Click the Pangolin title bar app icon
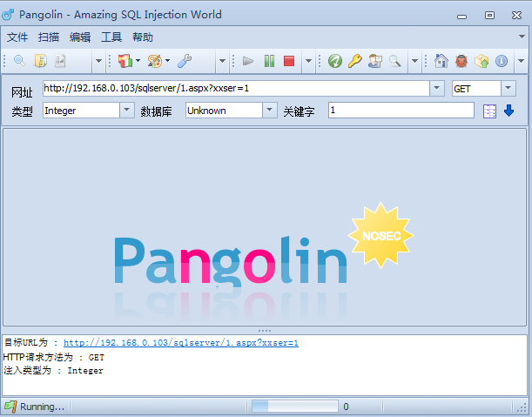Image resolution: width=532 pixels, height=417 pixels. (8, 15)
